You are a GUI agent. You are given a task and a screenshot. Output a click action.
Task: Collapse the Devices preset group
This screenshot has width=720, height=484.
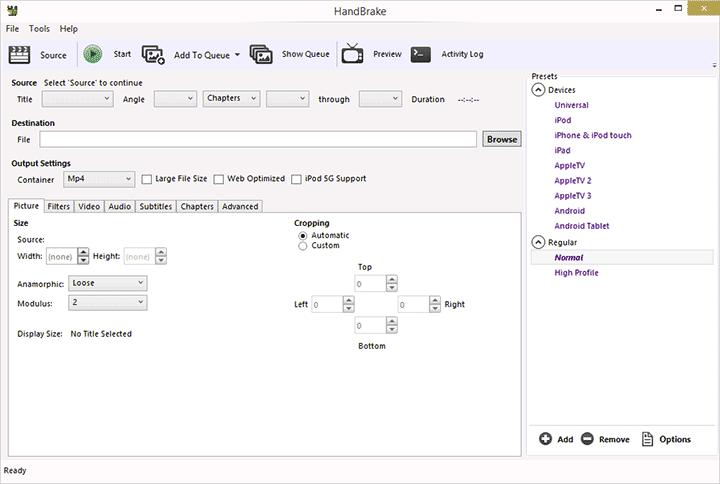click(538, 90)
